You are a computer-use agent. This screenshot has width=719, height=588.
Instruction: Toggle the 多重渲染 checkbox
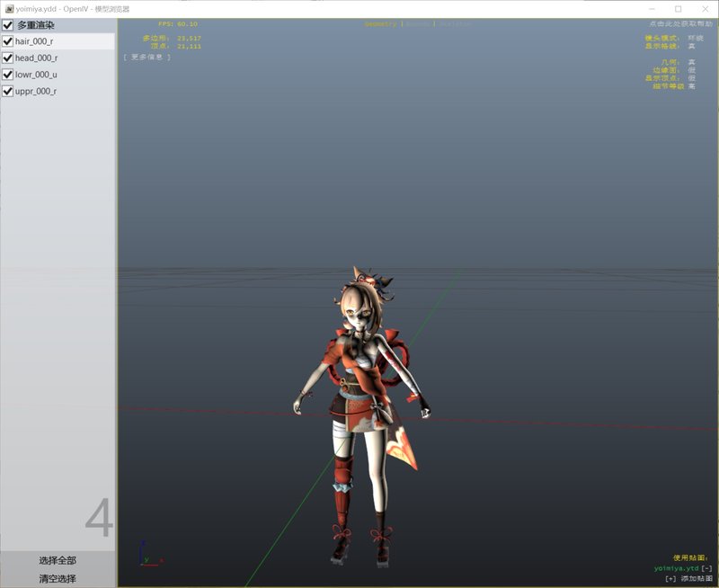coord(7,25)
